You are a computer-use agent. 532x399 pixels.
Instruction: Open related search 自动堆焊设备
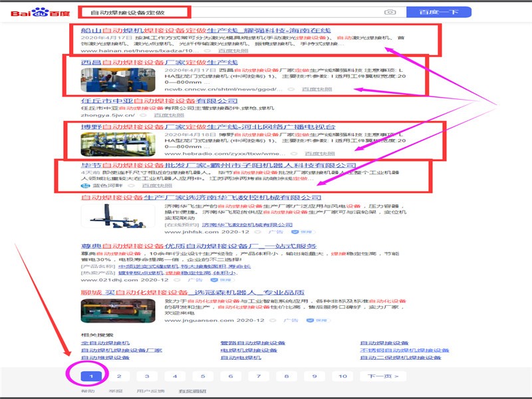point(105,358)
